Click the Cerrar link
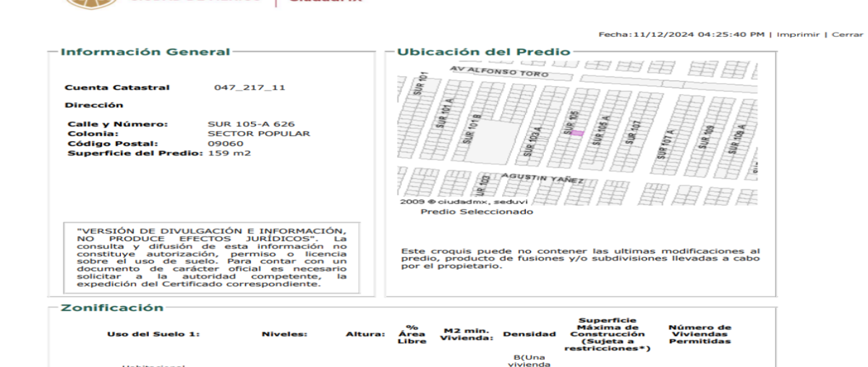 pyautogui.click(x=848, y=34)
